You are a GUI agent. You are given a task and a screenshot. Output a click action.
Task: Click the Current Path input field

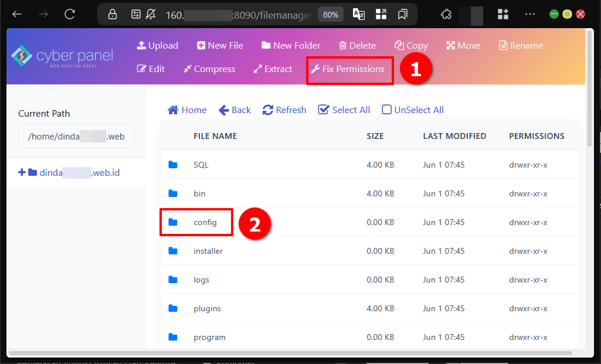click(76, 137)
